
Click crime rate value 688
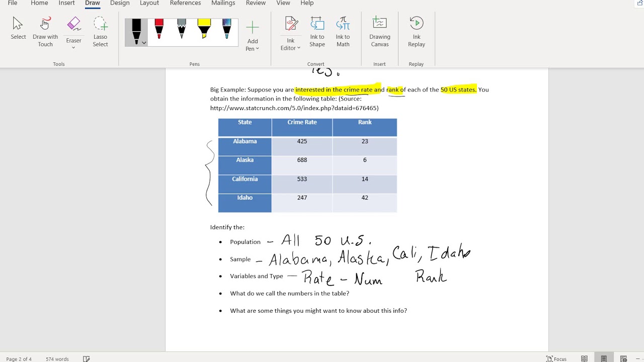(x=302, y=160)
